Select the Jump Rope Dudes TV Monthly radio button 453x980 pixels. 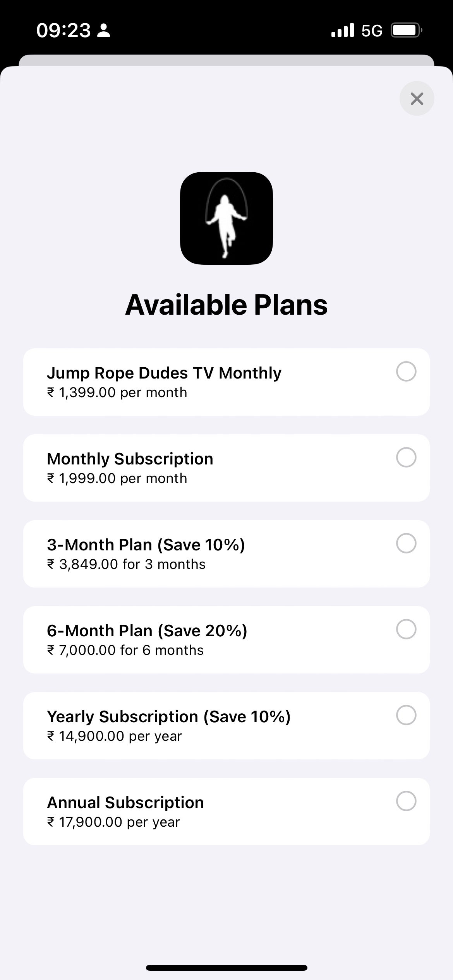click(x=406, y=372)
